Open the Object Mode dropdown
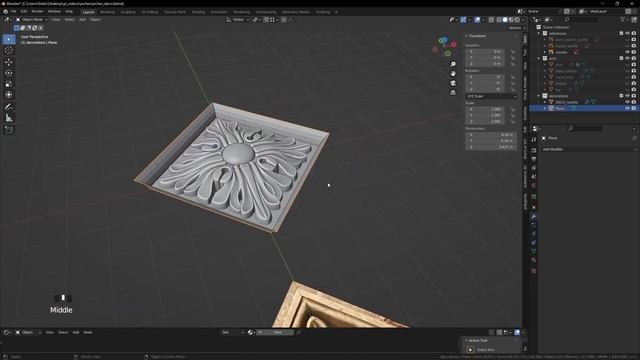 31,20
